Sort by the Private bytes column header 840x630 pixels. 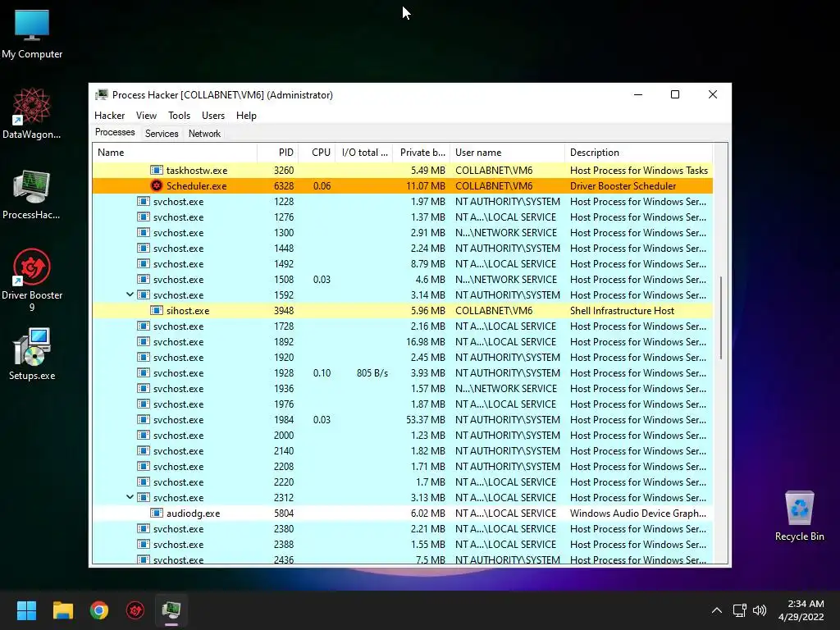tap(421, 152)
